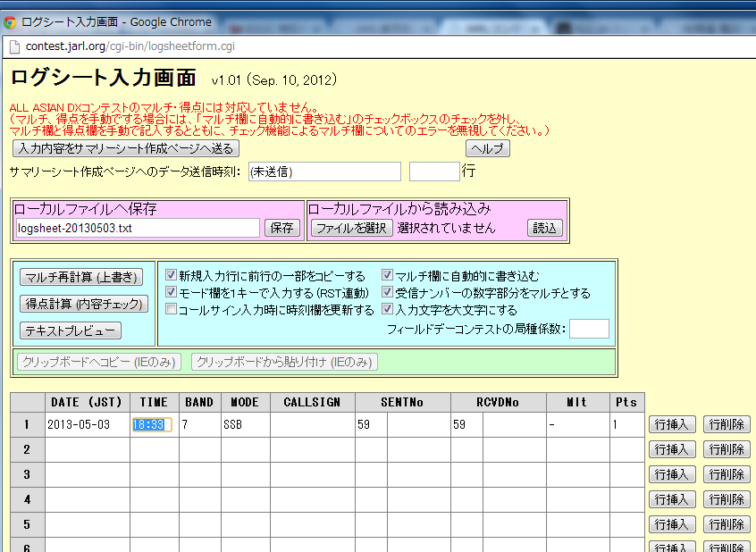Click row 3 TIME cell

[155, 475]
